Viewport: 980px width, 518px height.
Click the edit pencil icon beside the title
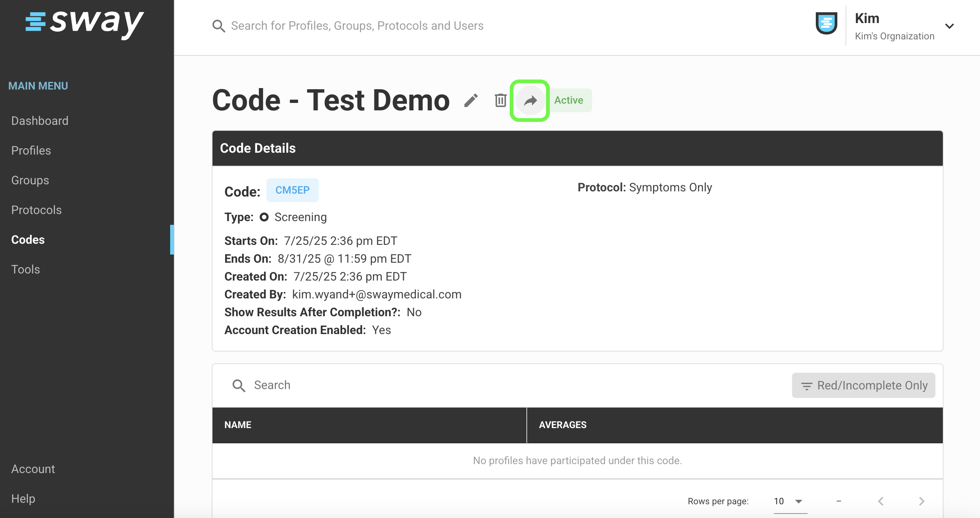(x=471, y=100)
